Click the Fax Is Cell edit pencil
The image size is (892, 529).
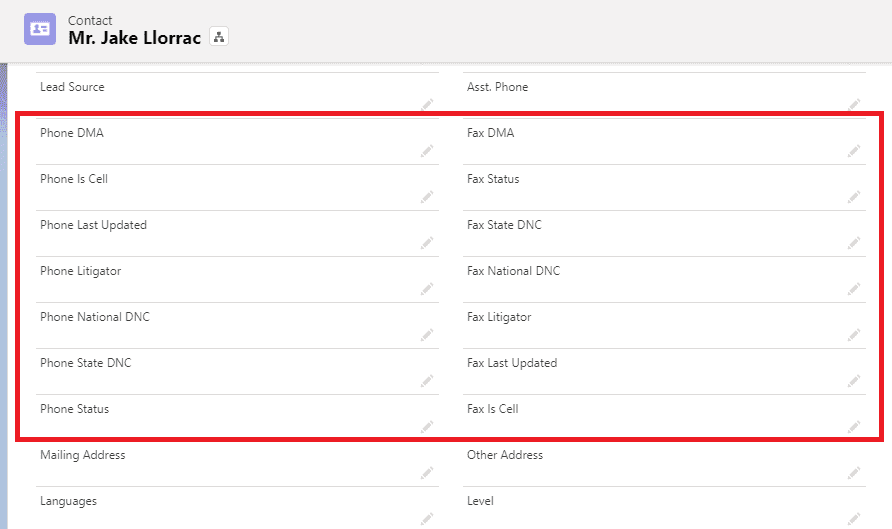click(x=854, y=426)
